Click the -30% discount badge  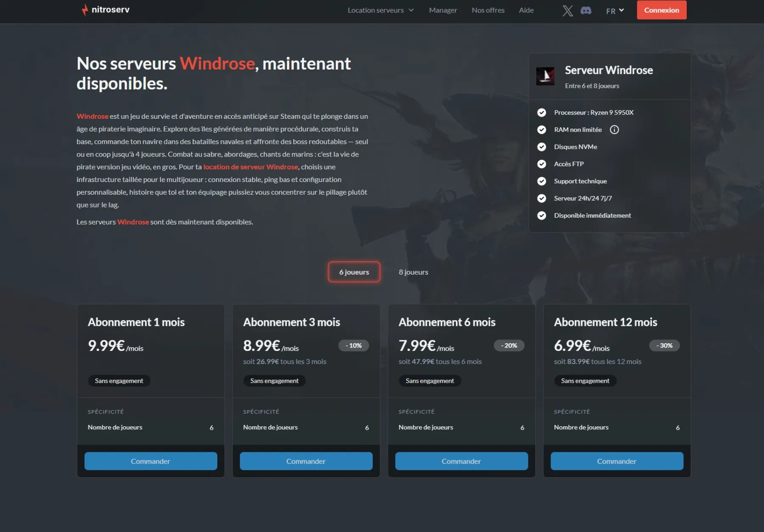(664, 346)
